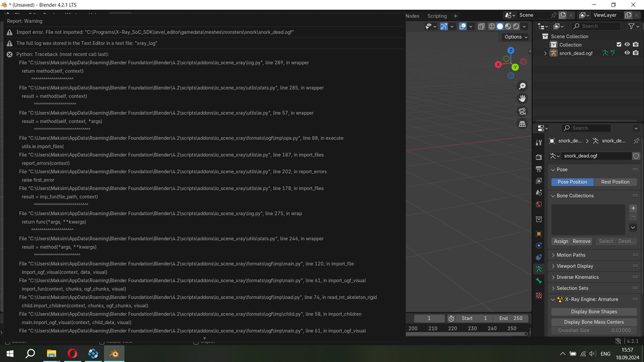Click the End frame 250 field
Screen dimensions: 644x362
(511, 318)
